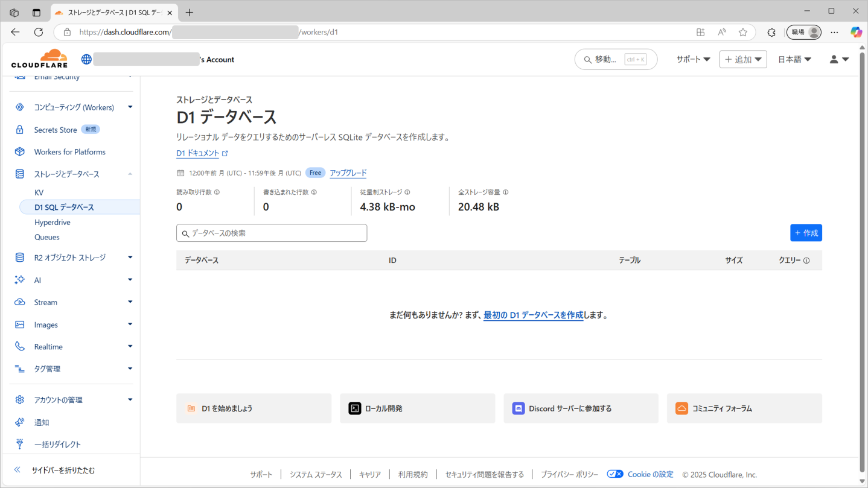Image resolution: width=868 pixels, height=488 pixels.
Task: Click the browser favorites star icon
Action: (x=743, y=32)
